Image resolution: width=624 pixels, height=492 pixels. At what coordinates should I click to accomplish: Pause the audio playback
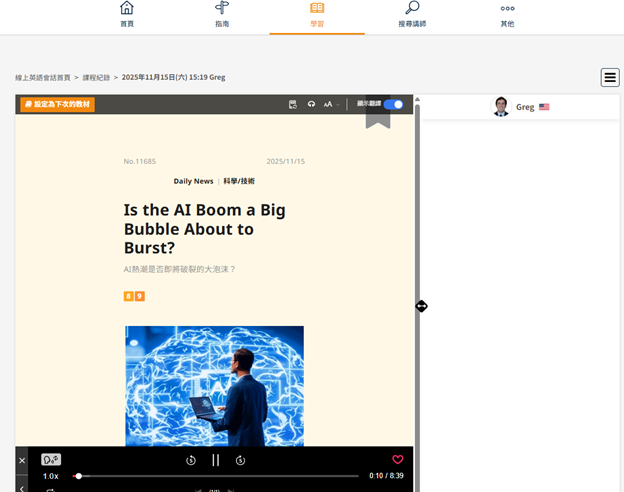click(215, 460)
